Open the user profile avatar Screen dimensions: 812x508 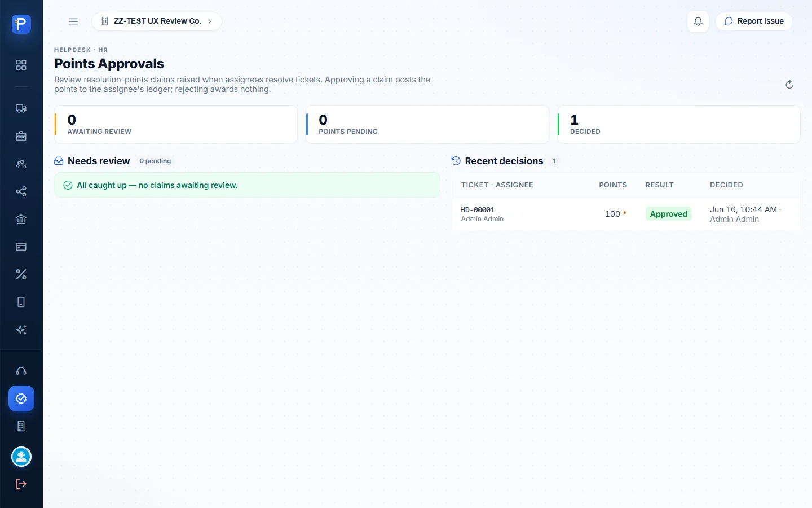[21, 457]
